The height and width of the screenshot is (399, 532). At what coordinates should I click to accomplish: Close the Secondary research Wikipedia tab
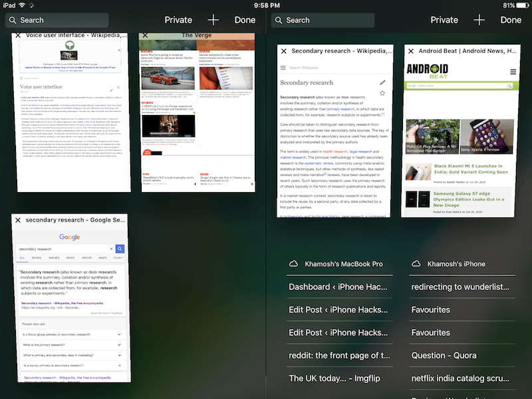coord(284,51)
